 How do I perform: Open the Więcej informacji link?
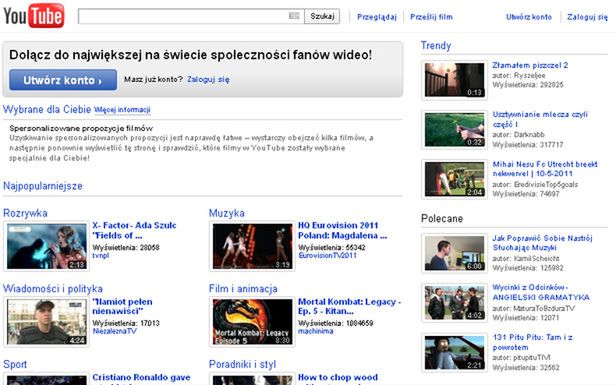[x=123, y=110]
